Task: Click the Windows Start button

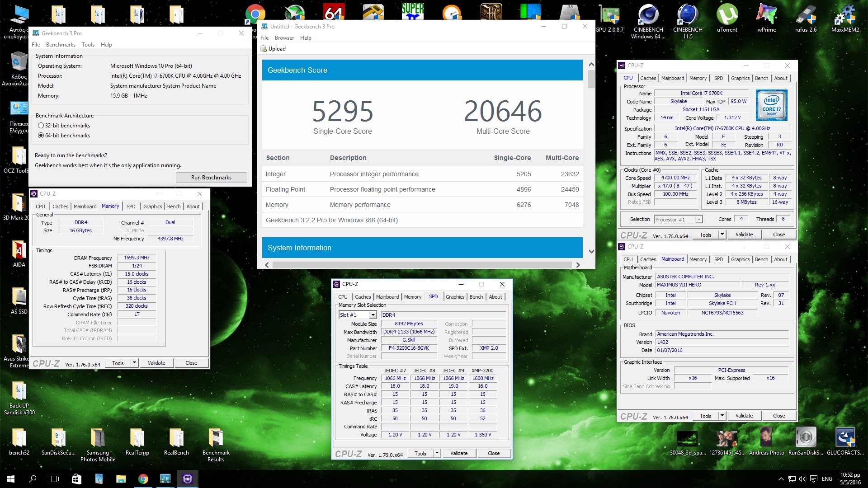Action: pyautogui.click(x=11, y=479)
